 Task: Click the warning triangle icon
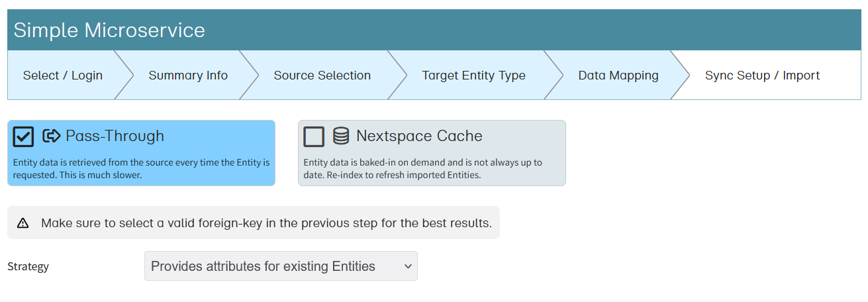click(23, 223)
